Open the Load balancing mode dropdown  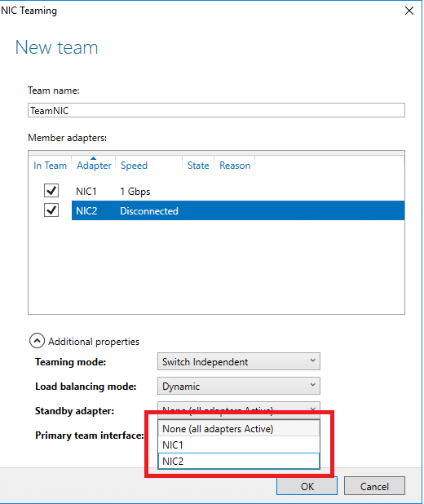click(x=239, y=386)
